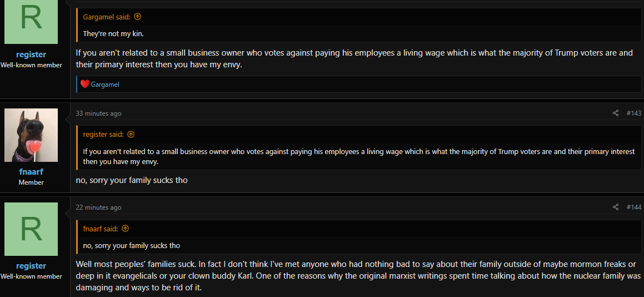The height and width of the screenshot is (297, 644).
Task: View fnaarf's profile username link
Action: (31, 172)
